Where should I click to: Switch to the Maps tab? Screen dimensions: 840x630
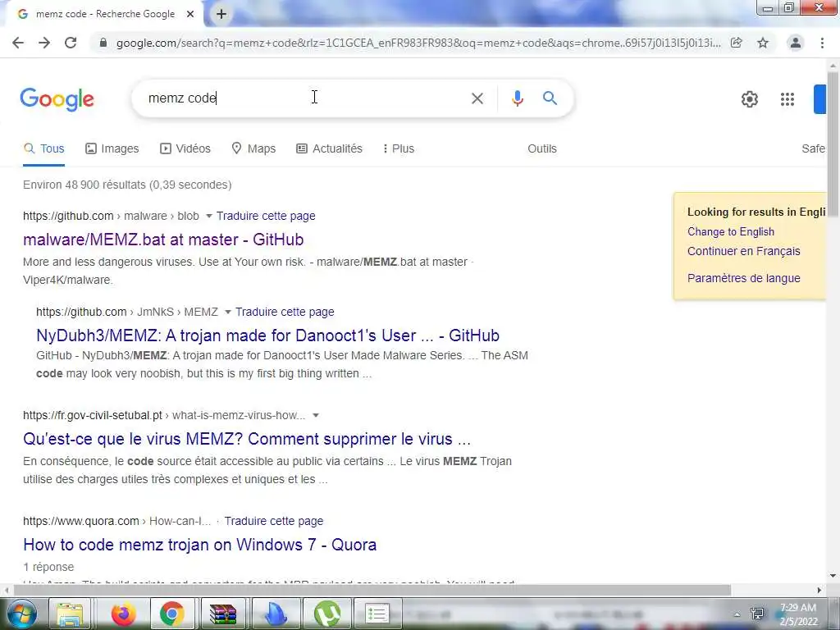pyautogui.click(x=253, y=149)
